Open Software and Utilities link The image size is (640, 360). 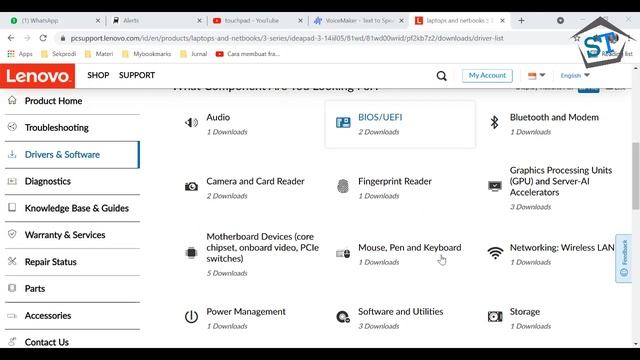click(400, 311)
